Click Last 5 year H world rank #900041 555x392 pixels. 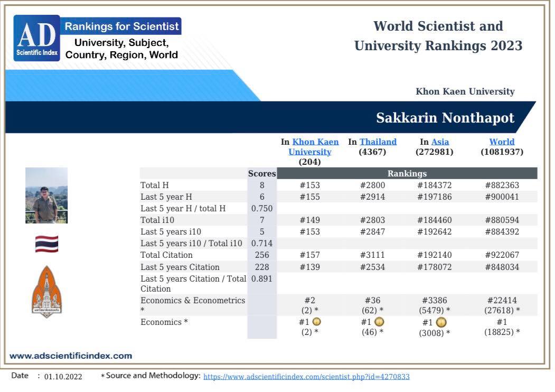[x=502, y=197]
